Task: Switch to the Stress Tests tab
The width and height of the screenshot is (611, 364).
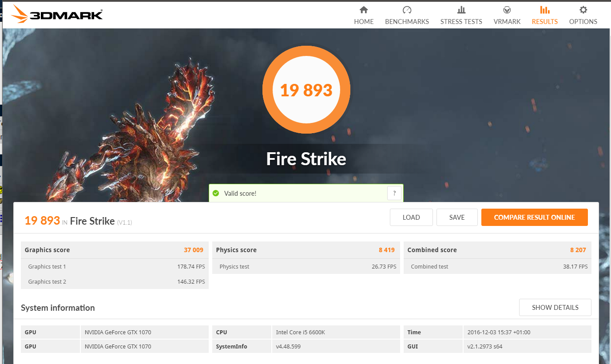Action: 461,16
